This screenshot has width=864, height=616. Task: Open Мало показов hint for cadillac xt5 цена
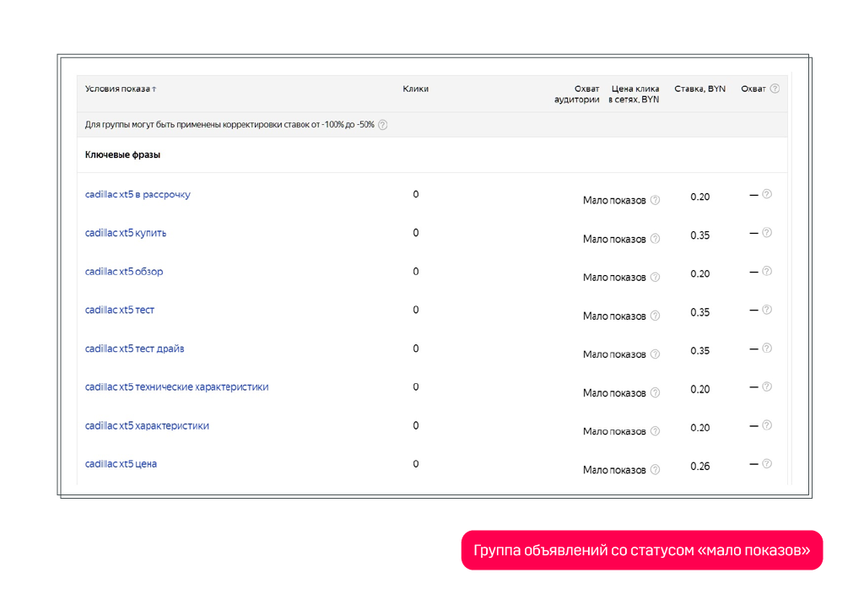pos(655,470)
